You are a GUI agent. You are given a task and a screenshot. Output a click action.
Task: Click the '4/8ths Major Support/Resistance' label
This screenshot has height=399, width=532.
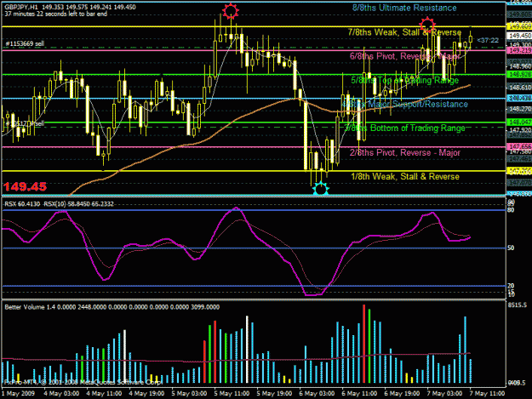[x=404, y=104]
